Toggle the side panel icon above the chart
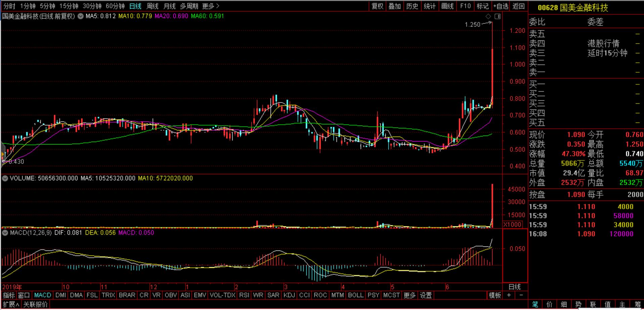644x310 pixels. tap(498, 16)
